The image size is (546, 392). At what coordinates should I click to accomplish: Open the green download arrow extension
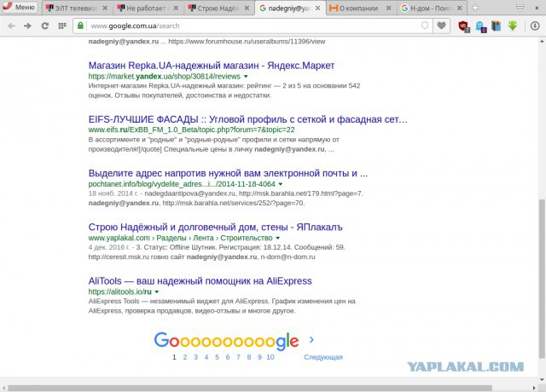(x=513, y=26)
